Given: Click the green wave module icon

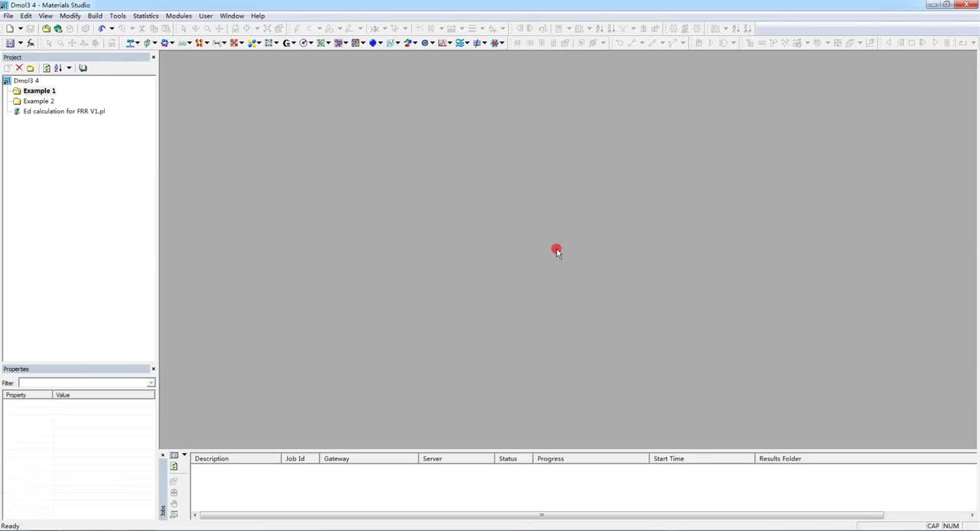Looking at the screenshot, I should 181,43.
